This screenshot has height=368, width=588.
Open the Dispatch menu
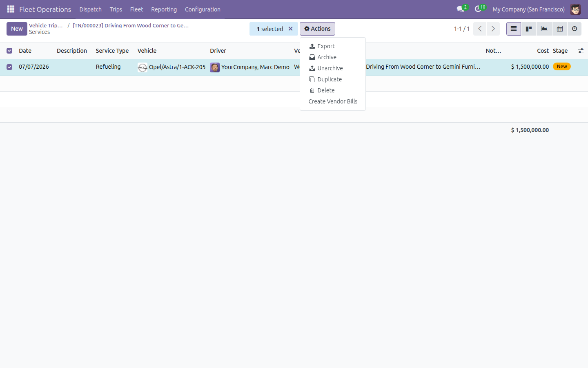pos(90,9)
